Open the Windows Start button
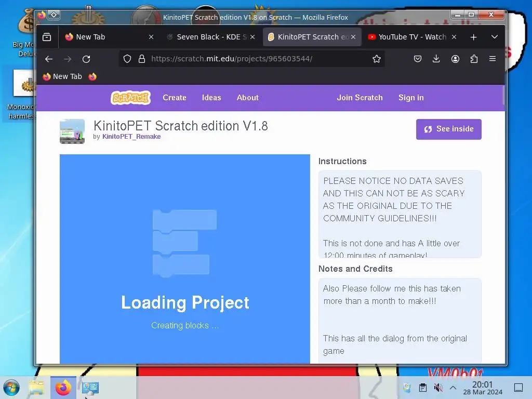 (11, 388)
